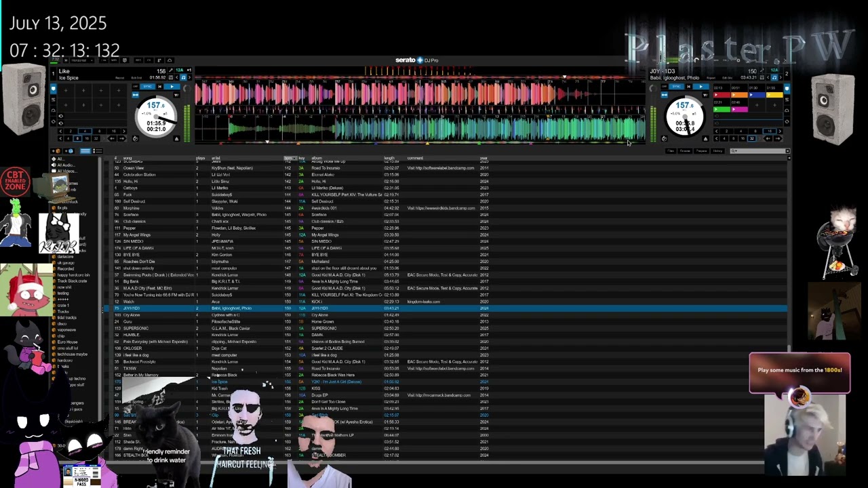Select the hot cue tab icon on the Like deck
The image size is (868, 488).
[54, 88]
